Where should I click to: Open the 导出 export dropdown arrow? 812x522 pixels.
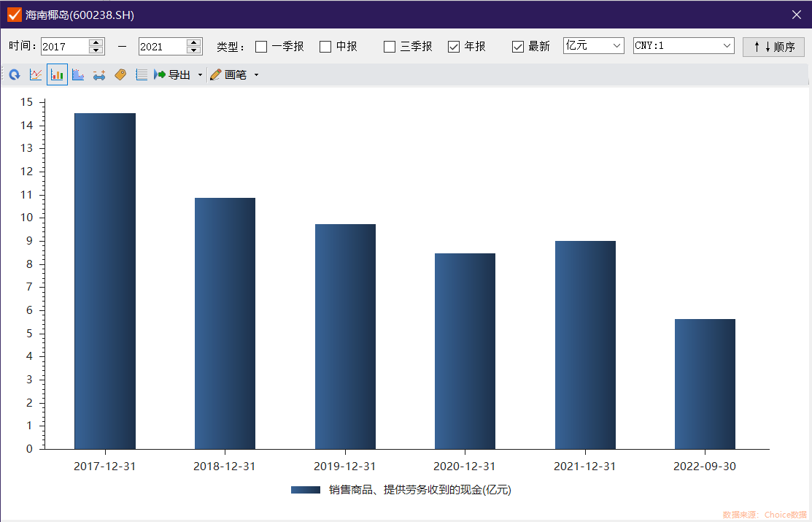(x=200, y=74)
